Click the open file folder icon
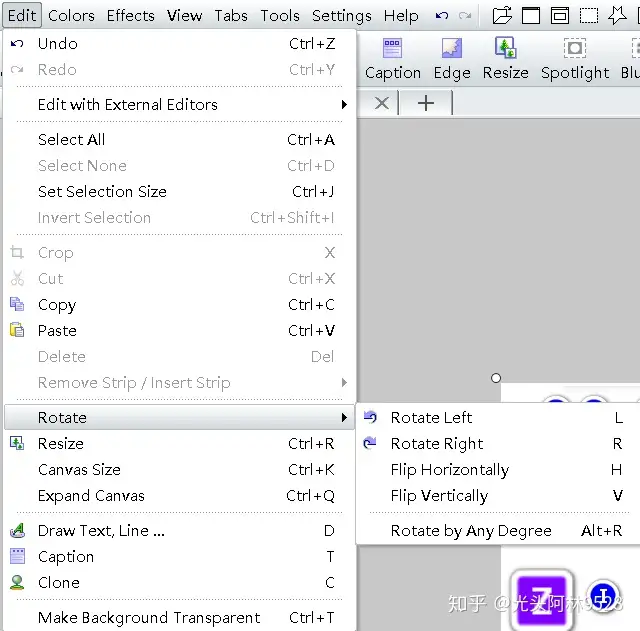640x631 pixels. click(x=502, y=16)
